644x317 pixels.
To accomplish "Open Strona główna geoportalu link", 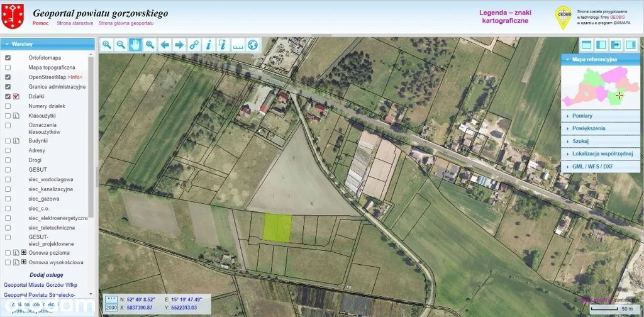I will (126, 23).
